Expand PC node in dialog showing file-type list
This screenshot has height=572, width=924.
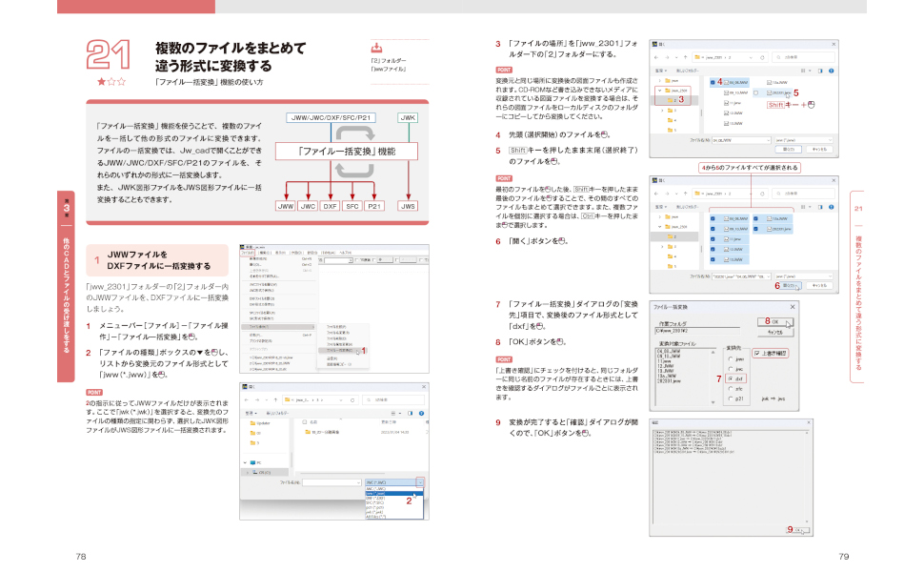245,463
